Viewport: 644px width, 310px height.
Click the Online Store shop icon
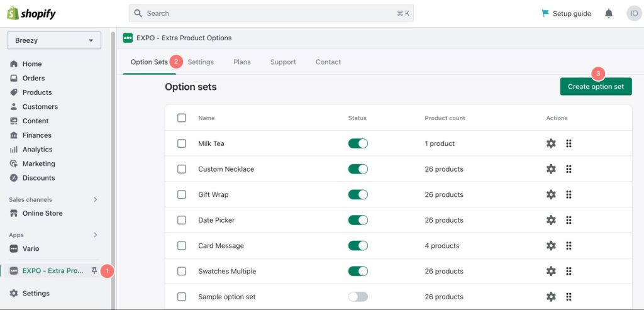[14, 213]
